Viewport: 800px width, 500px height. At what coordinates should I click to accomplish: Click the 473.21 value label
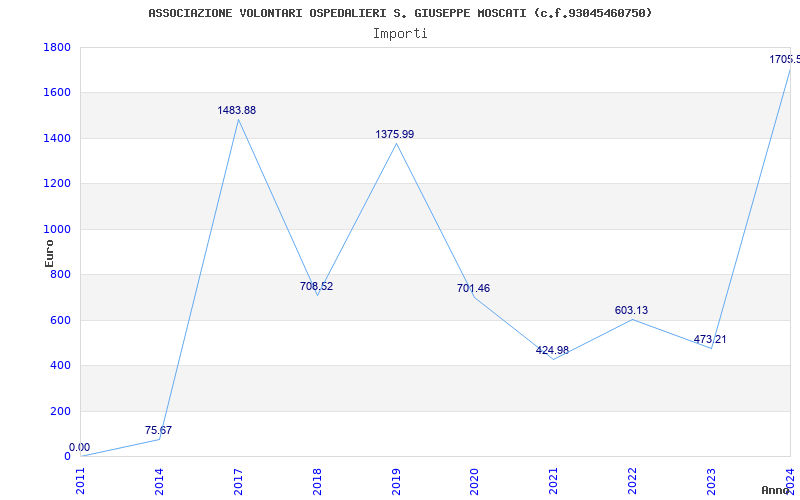[x=710, y=339]
